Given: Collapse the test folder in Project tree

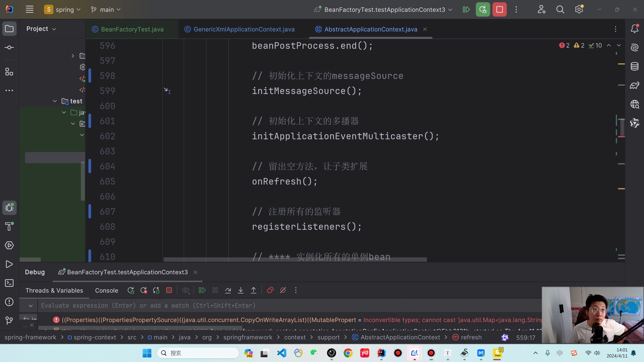Looking at the screenshot, I should coord(55,101).
